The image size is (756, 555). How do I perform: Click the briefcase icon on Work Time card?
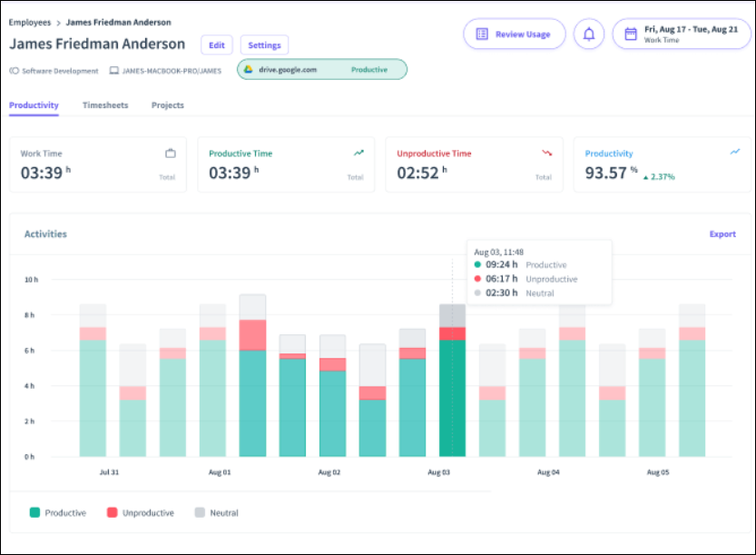(170, 154)
